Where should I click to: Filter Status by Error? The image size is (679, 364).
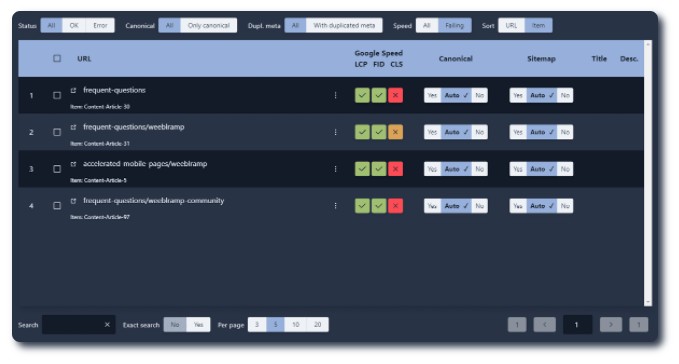(x=100, y=26)
